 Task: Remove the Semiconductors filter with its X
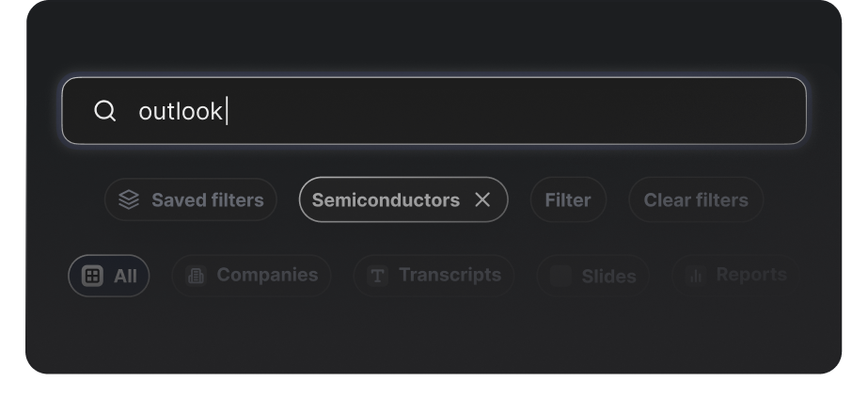[482, 199]
